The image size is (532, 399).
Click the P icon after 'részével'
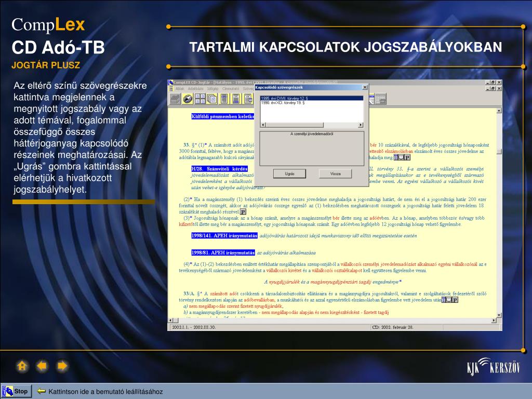pos(243,212)
